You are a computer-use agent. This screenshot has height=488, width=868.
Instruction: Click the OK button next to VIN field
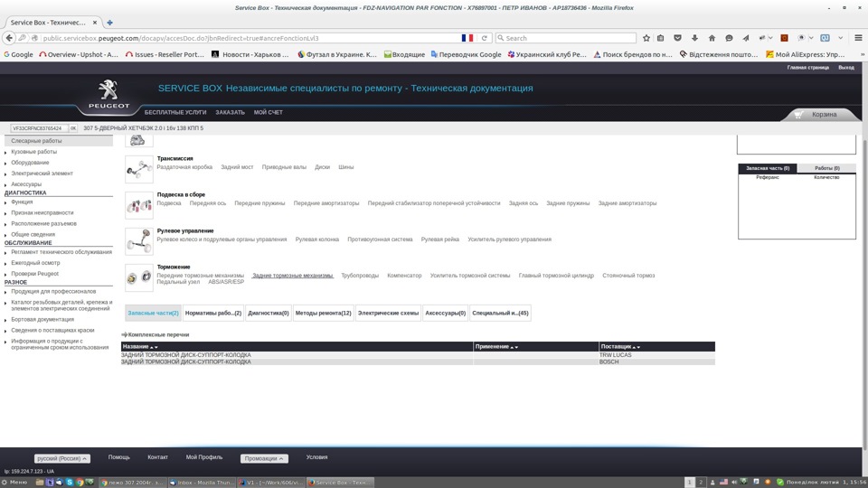73,127
